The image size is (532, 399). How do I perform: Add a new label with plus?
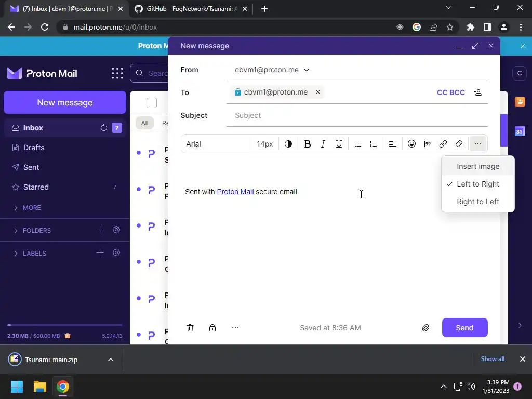tap(100, 253)
